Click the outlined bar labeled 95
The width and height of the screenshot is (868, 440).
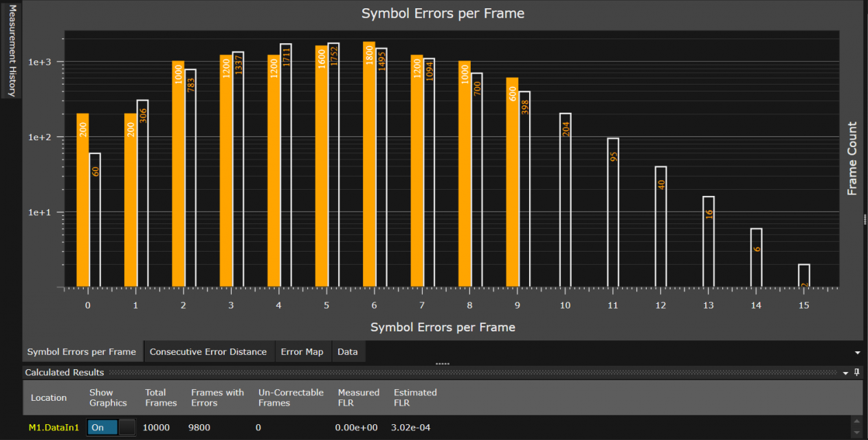613,212
